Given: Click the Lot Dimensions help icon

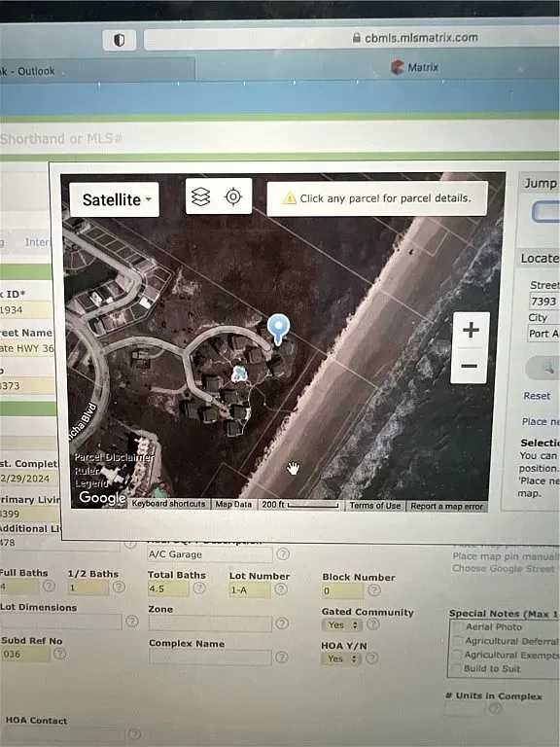Looking at the screenshot, I should (x=132, y=621).
